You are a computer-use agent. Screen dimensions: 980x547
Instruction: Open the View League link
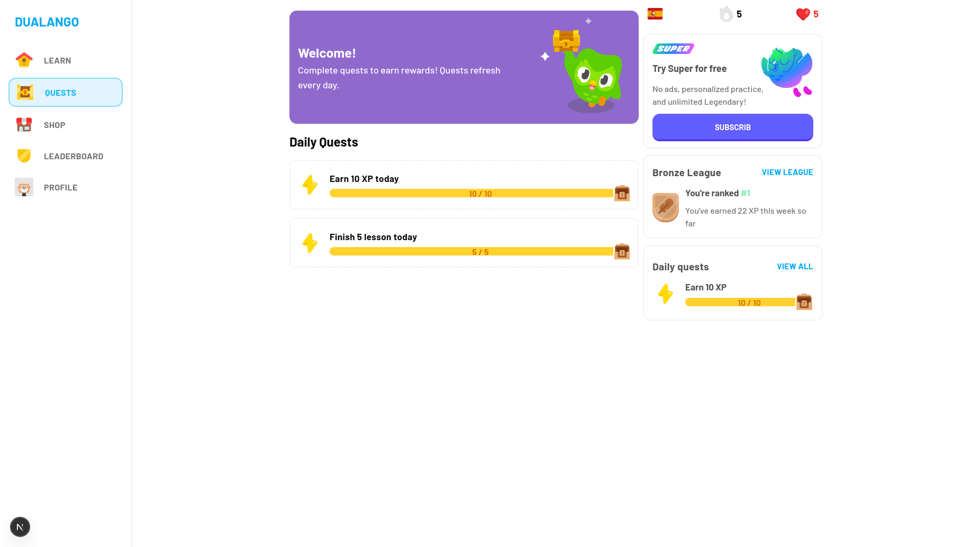(x=787, y=172)
